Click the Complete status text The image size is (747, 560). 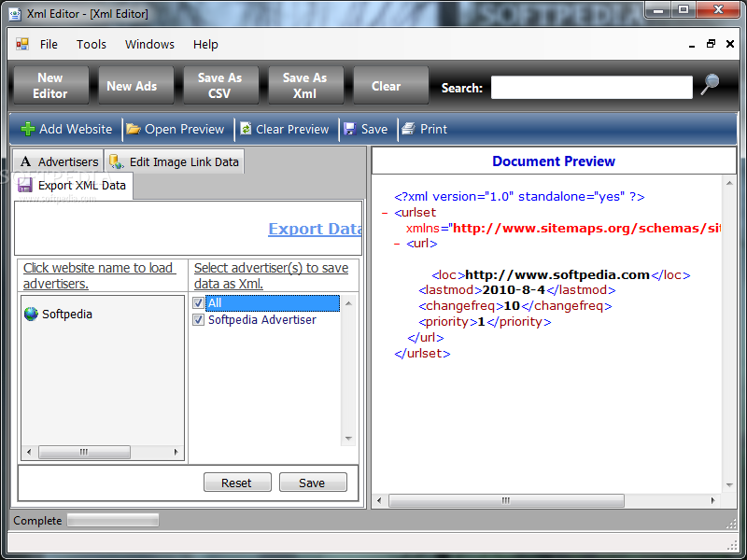37,521
